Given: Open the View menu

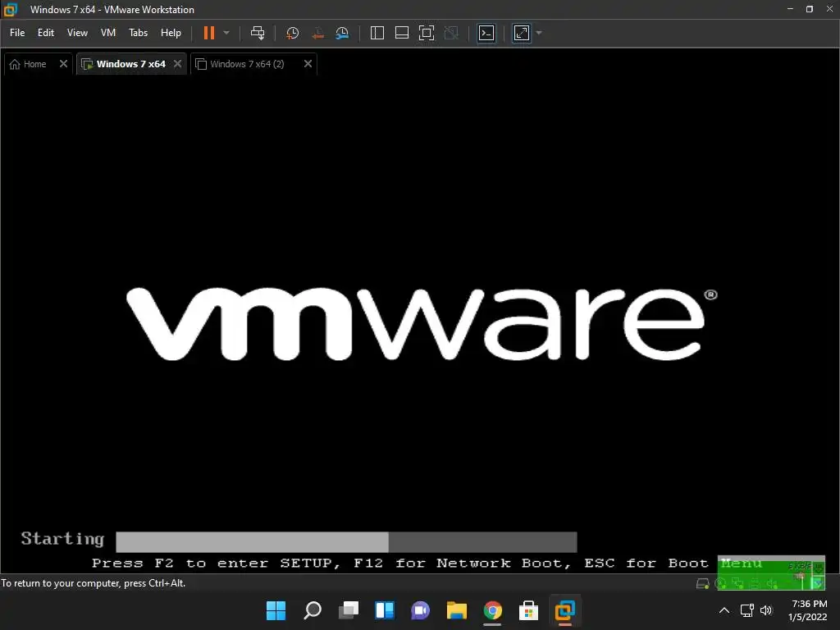Looking at the screenshot, I should coord(77,33).
